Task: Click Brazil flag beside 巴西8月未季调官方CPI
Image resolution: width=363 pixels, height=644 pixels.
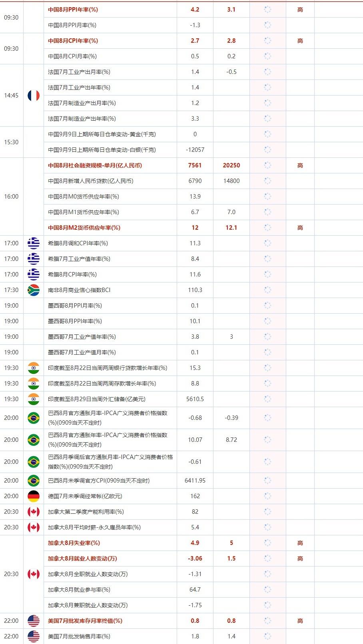Action: (x=34, y=481)
